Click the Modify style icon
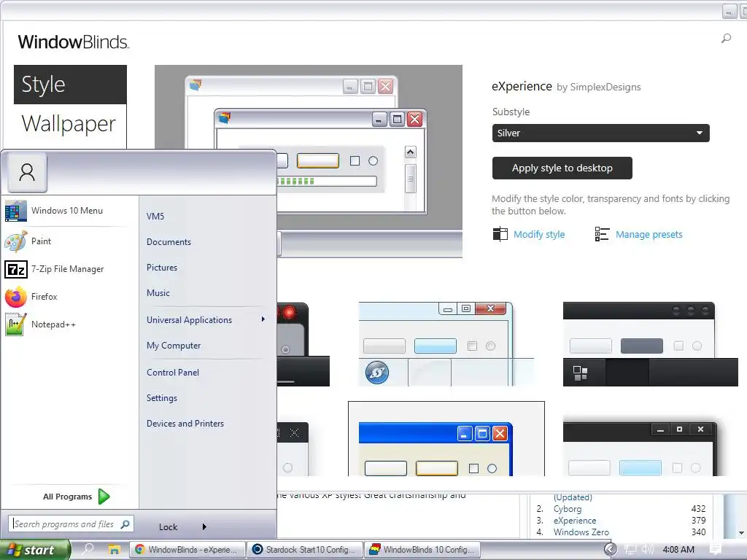 click(500, 234)
